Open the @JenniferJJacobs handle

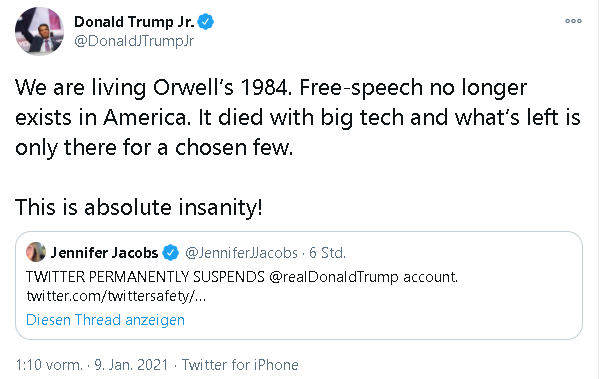[x=241, y=253]
